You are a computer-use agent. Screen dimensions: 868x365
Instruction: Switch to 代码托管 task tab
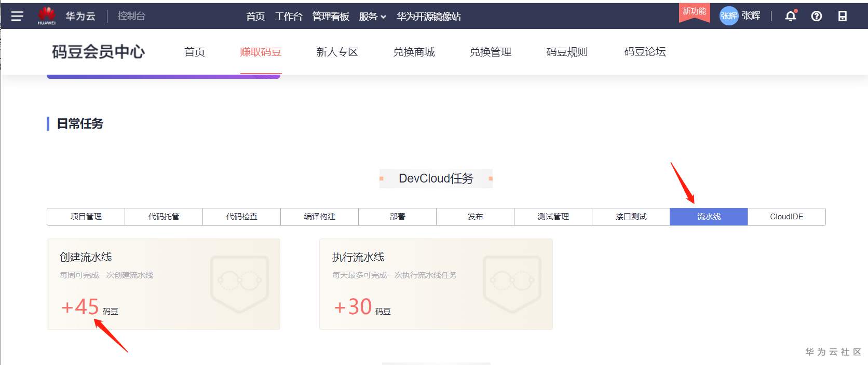click(164, 217)
